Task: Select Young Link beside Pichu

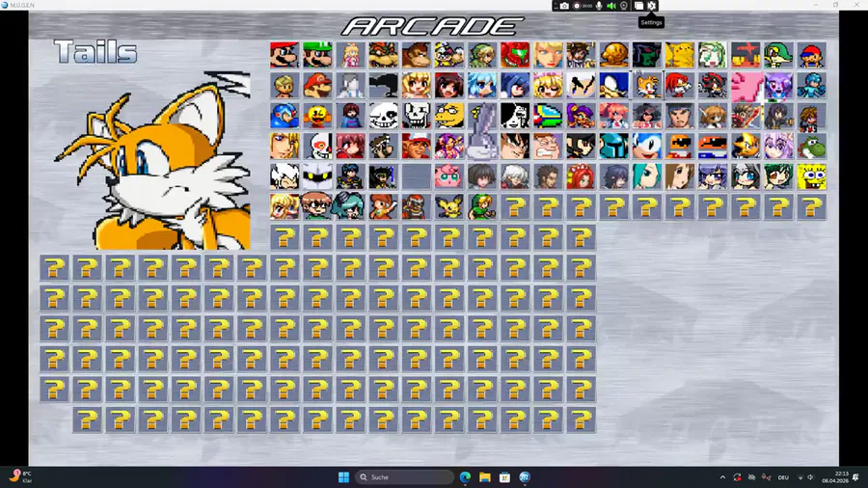Action: point(482,207)
